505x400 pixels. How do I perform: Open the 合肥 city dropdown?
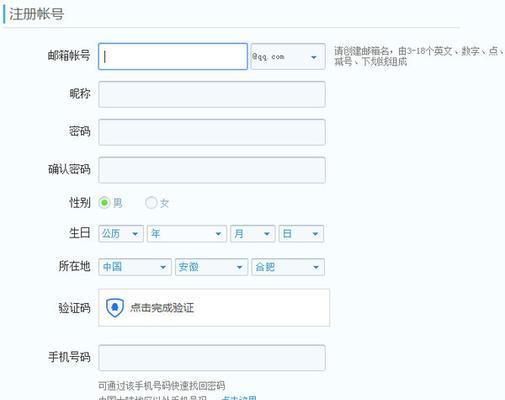coord(288,267)
